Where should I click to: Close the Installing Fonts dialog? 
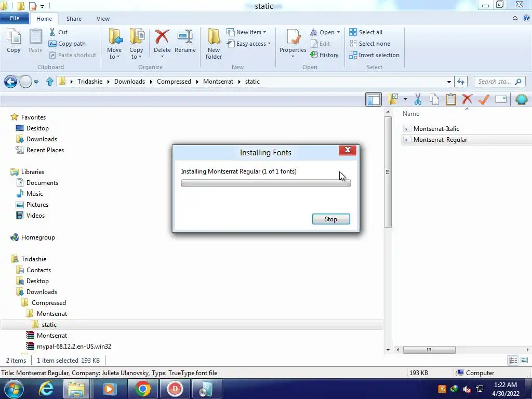tap(348, 150)
